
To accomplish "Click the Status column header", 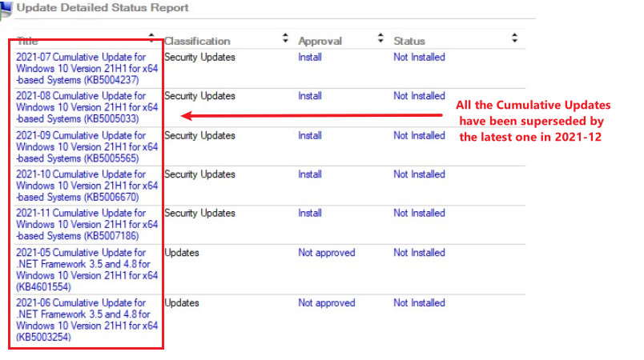I will point(409,41).
